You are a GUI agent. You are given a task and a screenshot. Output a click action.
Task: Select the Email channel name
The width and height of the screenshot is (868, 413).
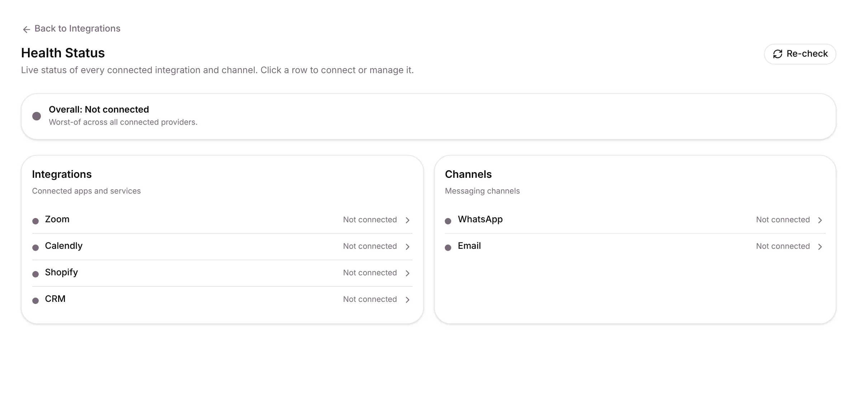point(469,246)
